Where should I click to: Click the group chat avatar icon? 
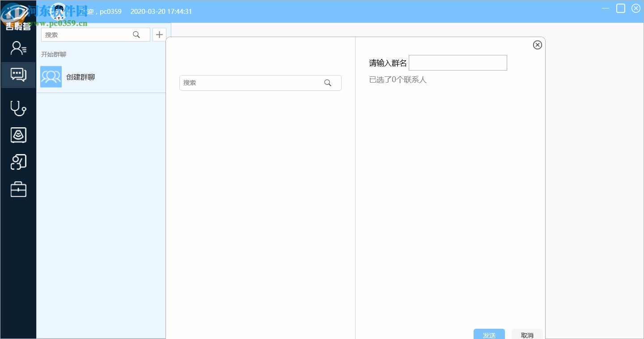tap(51, 77)
